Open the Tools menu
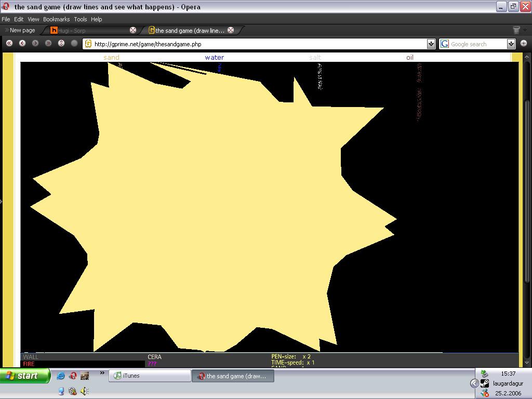 pyautogui.click(x=81, y=19)
